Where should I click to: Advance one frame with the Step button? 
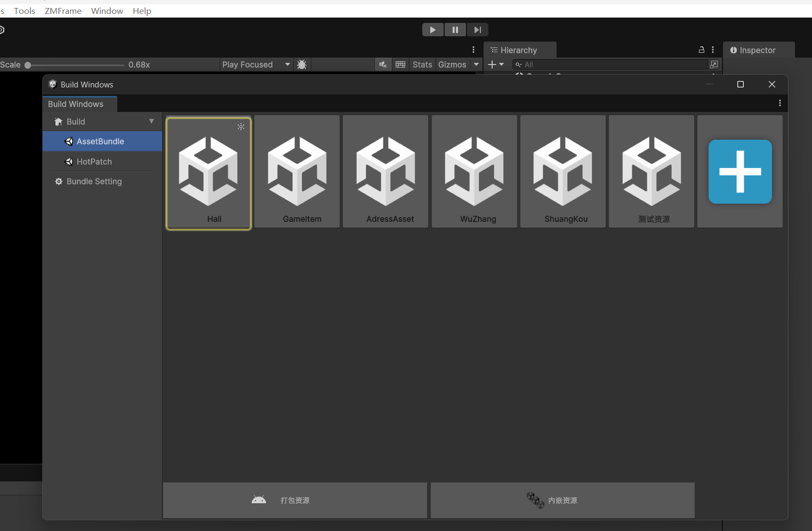pyautogui.click(x=478, y=30)
